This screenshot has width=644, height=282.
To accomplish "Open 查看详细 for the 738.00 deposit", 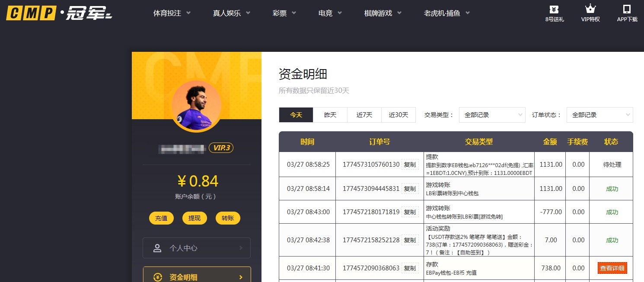I will [612, 268].
